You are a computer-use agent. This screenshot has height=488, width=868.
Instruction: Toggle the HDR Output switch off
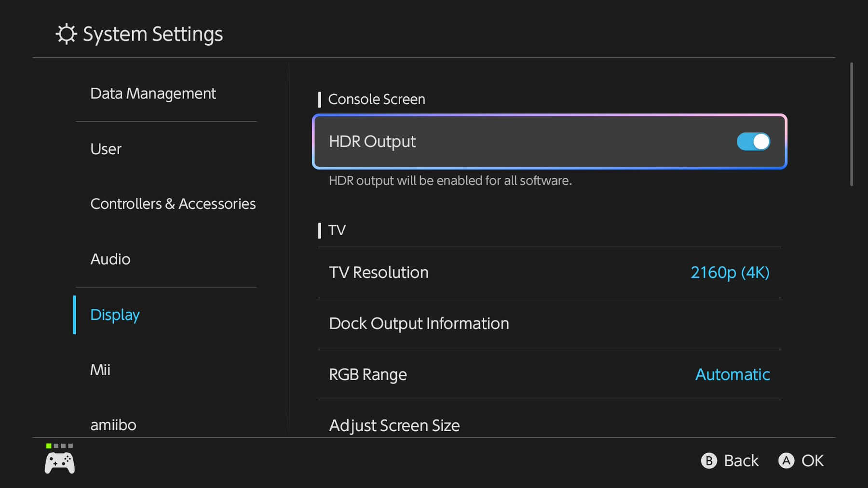(x=753, y=142)
